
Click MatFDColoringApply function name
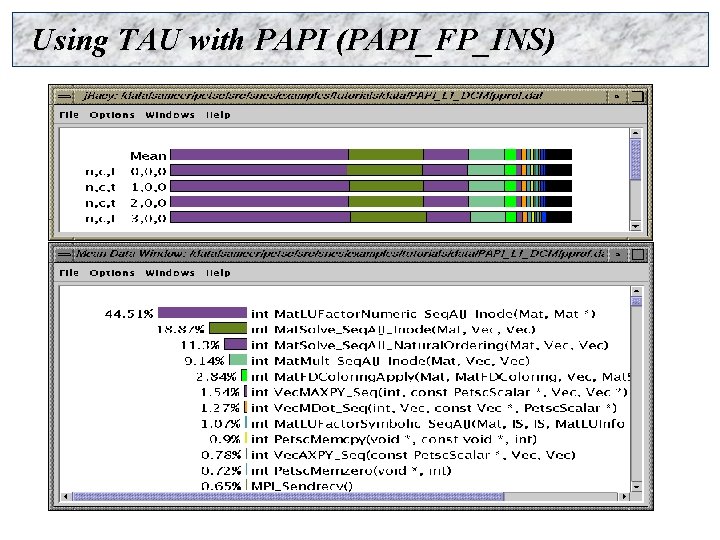click(440, 377)
